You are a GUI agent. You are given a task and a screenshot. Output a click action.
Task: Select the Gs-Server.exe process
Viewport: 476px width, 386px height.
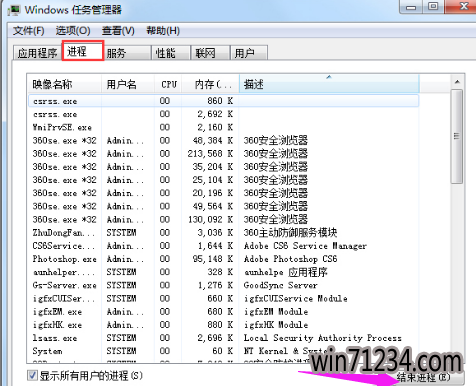(223, 285)
